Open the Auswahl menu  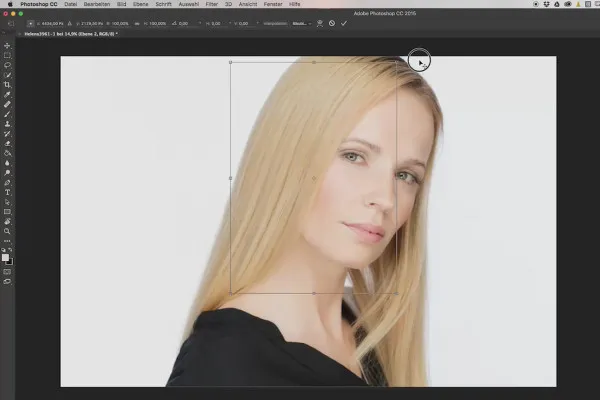[189, 4]
